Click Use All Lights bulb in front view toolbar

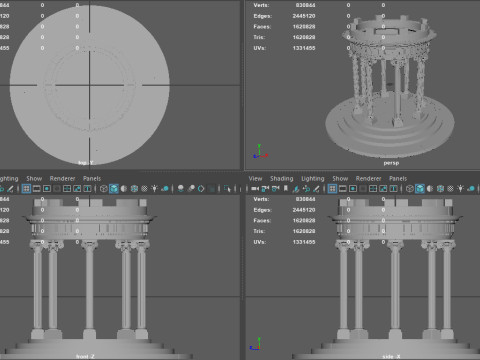click(154, 188)
